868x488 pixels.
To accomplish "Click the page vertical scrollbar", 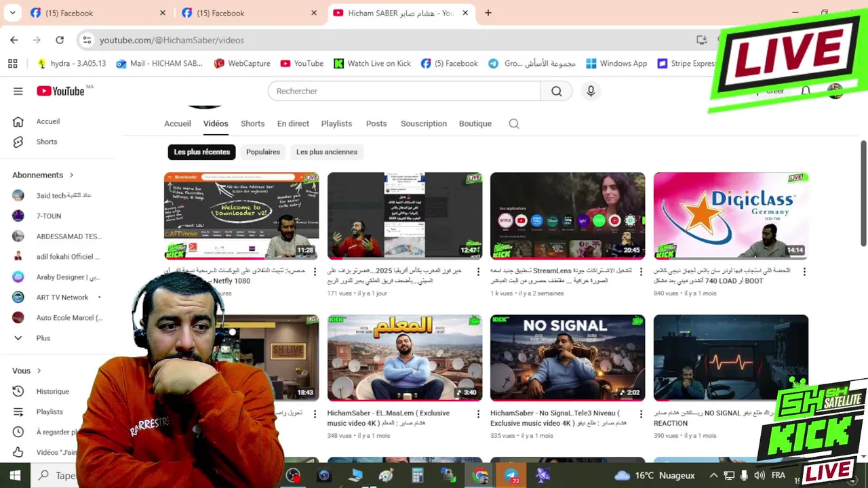I will pos(863,193).
